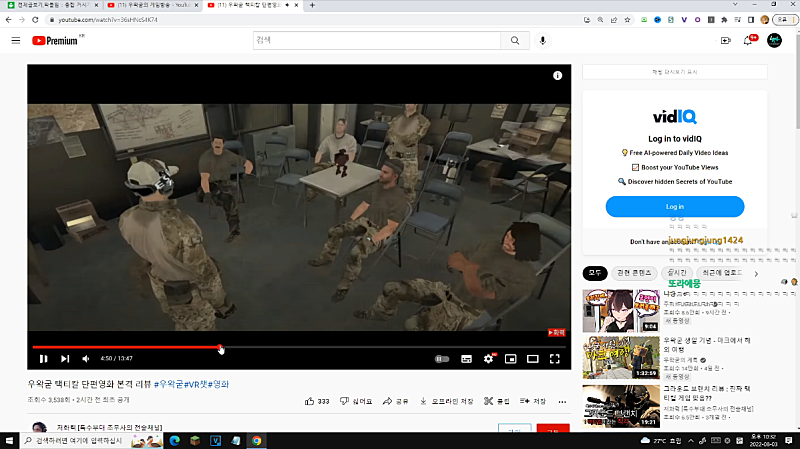Start voice search with the microphone
Viewport: 800px width, 449px height.
542,40
